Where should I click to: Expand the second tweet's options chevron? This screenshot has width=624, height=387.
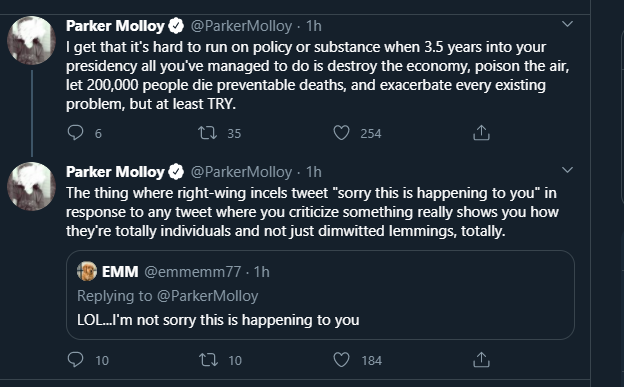coord(567,170)
